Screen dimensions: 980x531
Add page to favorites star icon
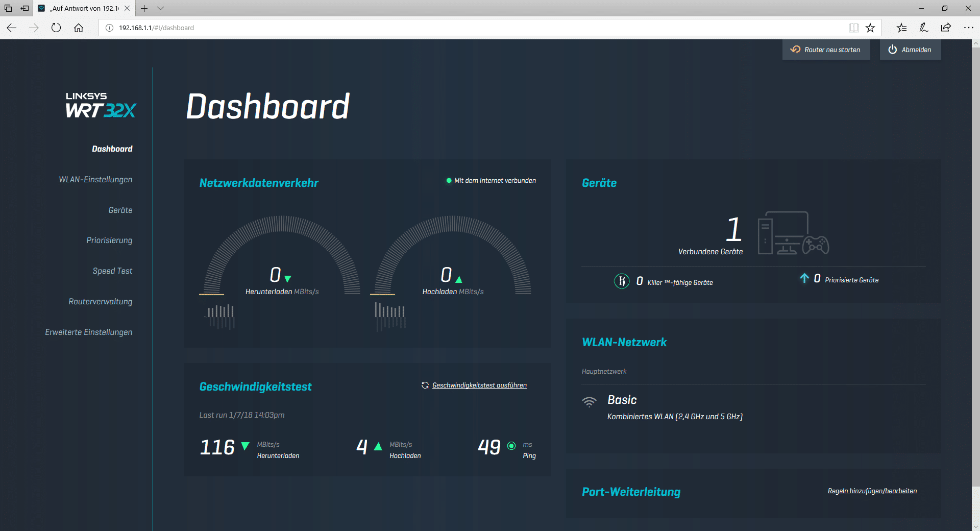870,28
